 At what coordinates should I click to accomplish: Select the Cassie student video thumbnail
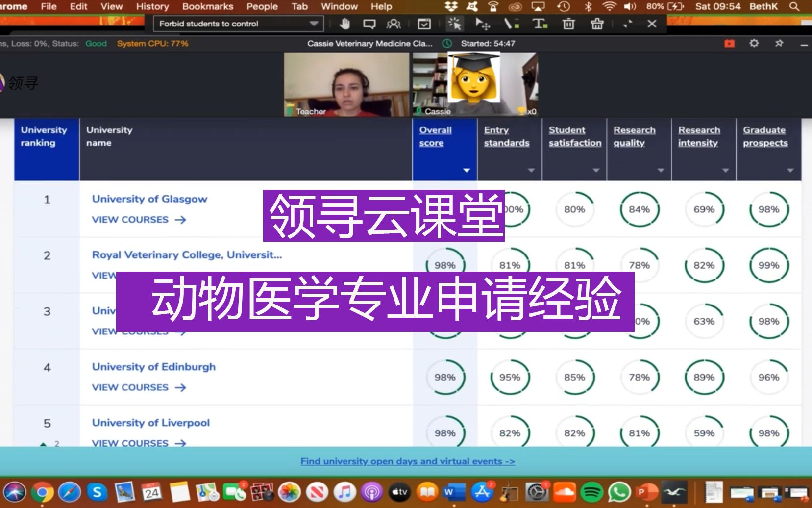pos(475,85)
